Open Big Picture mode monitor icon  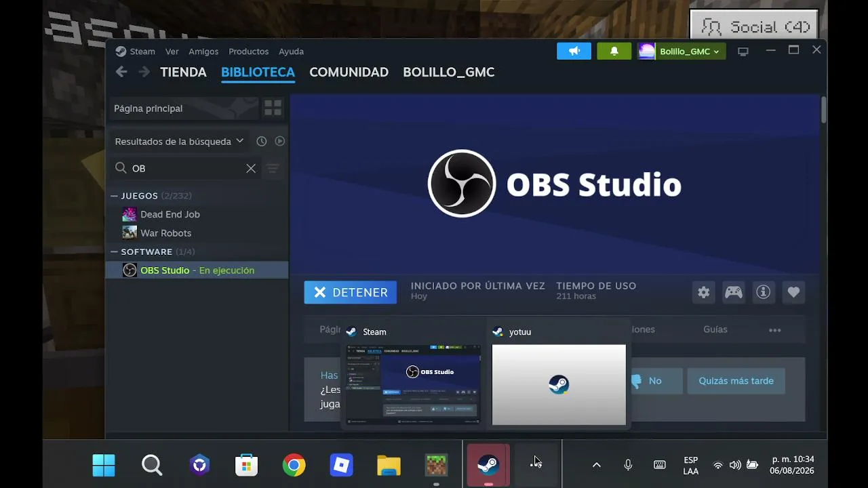[x=743, y=52]
